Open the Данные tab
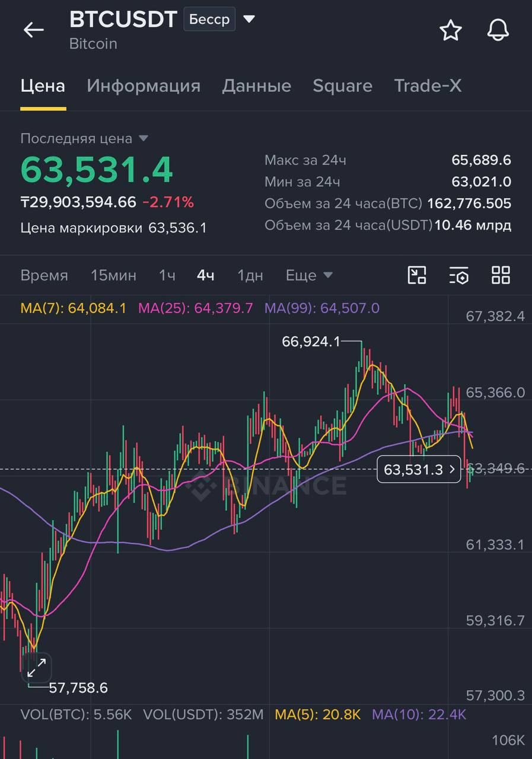The image size is (532, 759). coord(256,86)
